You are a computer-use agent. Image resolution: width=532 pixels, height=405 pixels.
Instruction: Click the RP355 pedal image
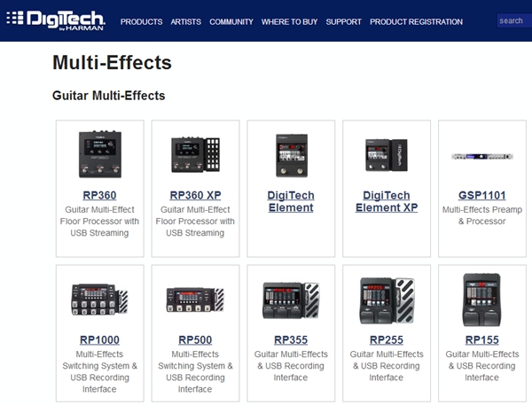click(291, 300)
